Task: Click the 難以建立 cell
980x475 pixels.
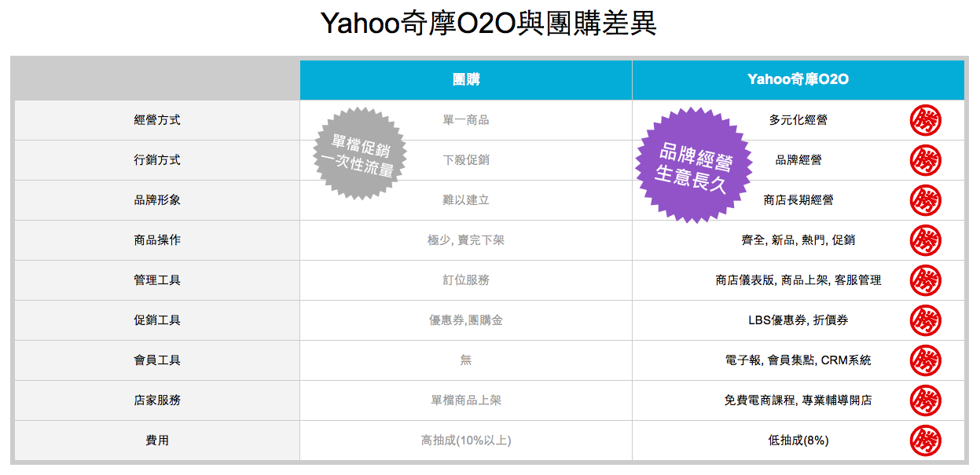Action: 466,200
